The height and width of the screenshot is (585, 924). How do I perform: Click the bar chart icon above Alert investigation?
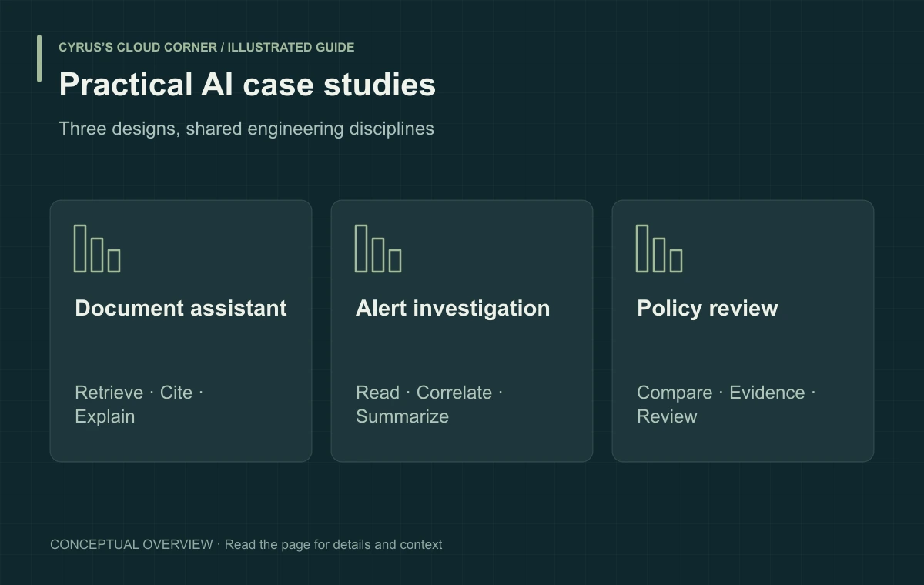(378, 249)
